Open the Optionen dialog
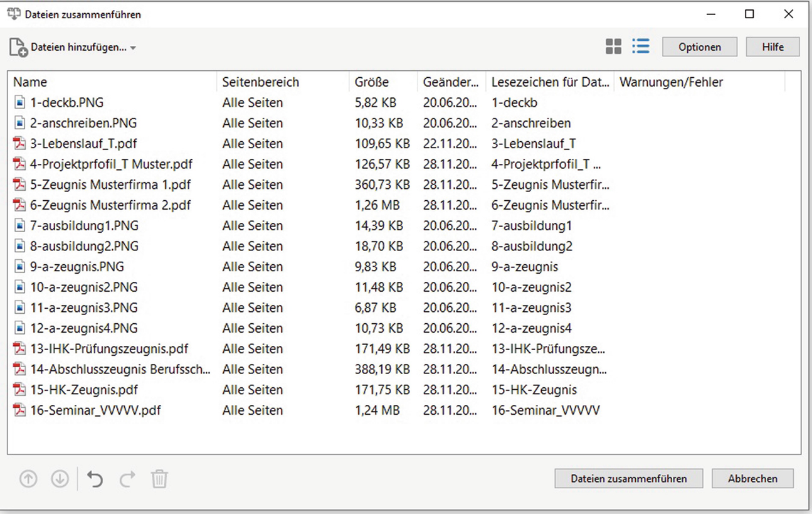Viewport: 812px width, 514px height. pyautogui.click(x=700, y=47)
